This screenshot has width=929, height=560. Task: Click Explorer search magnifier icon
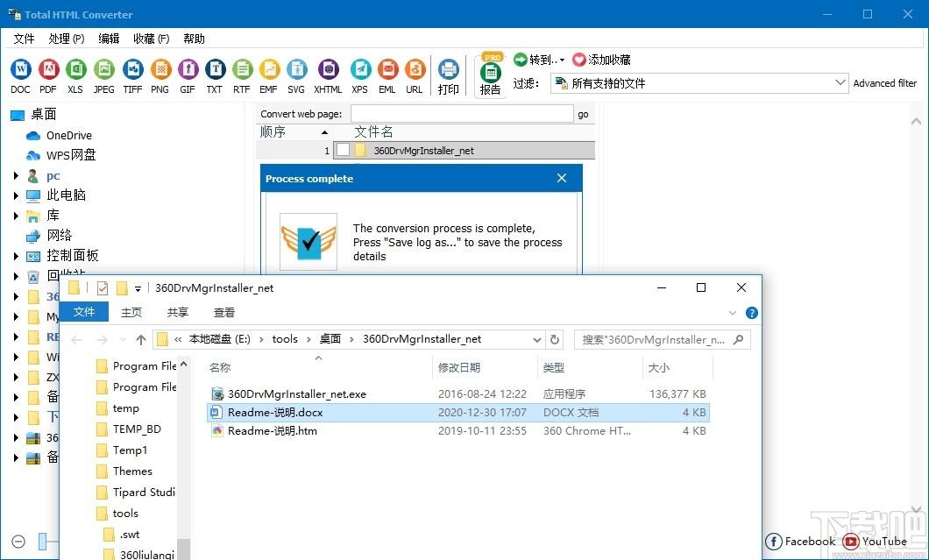738,339
